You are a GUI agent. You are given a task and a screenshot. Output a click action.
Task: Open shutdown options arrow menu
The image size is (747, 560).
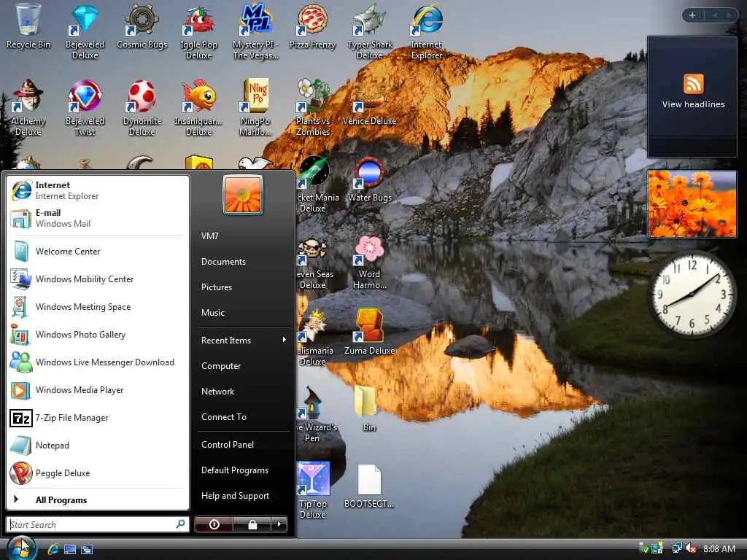coord(279,524)
